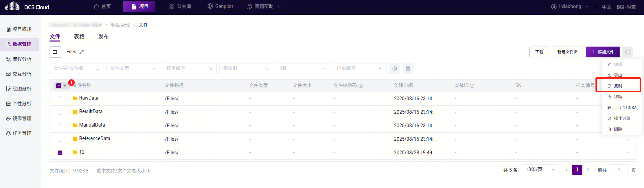The height and width of the screenshot is (188, 644).
Task: Check the ResultData row checkbox
Action: [60, 112]
